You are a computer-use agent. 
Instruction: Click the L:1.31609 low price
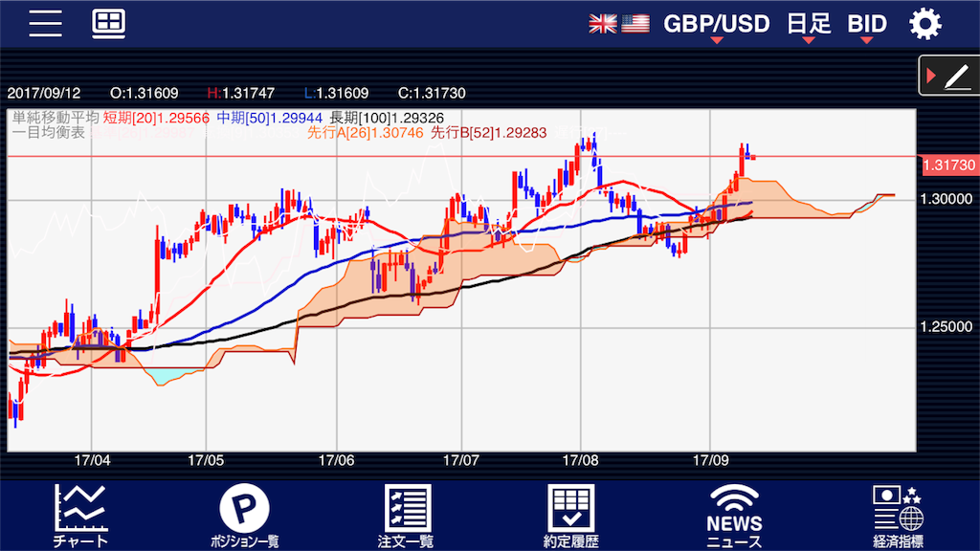coord(336,93)
